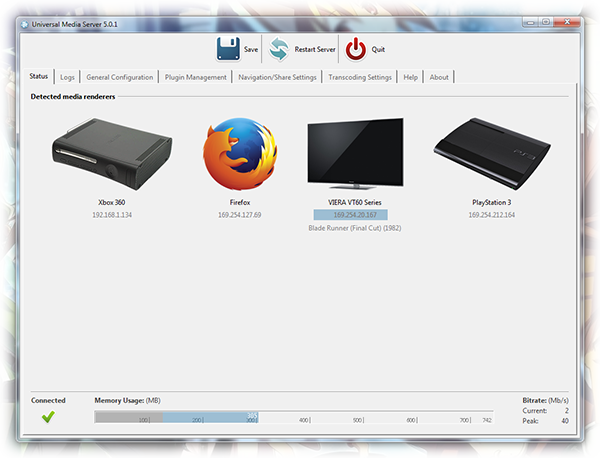Click the Blade Runner (Final Cut) (1982) text

click(x=355, y=228)
